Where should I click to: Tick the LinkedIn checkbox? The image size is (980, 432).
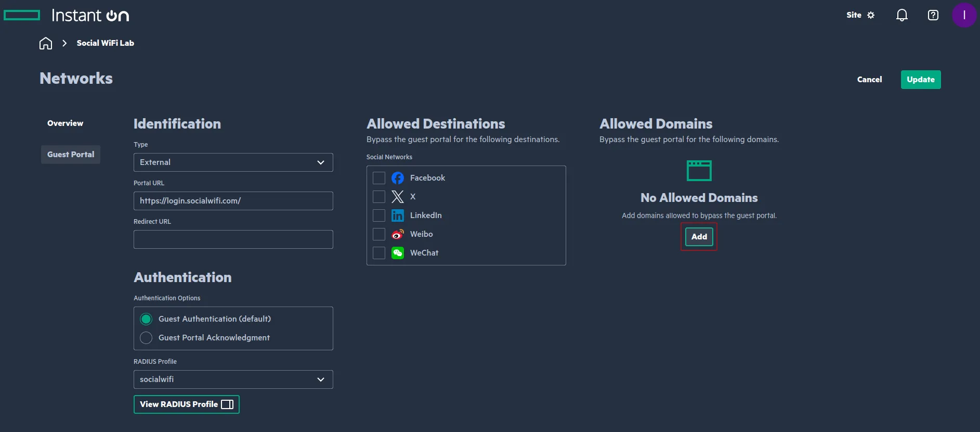click(x=379, y=215)
